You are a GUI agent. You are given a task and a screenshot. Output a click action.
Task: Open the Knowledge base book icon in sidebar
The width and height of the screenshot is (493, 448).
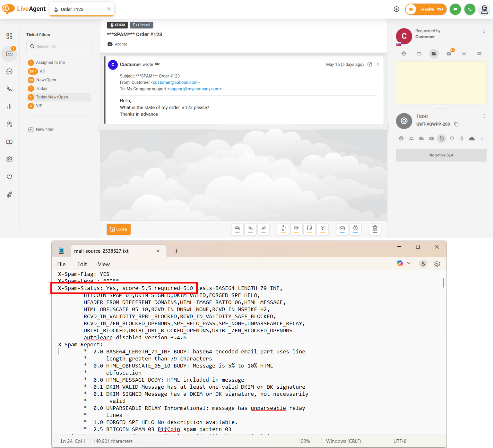point(9,142)
